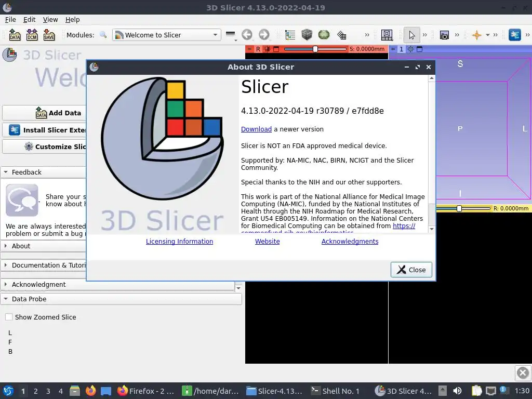Click the Load DATA toolbar icon
Image resolution: width=532 pixels, height=399 pixels.
[15, 35]
